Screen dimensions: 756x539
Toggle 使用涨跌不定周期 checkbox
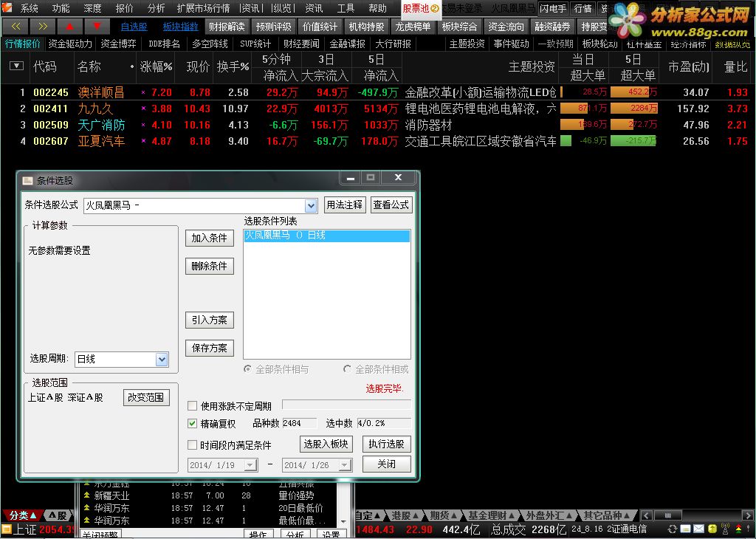click(x=193, y=406)
